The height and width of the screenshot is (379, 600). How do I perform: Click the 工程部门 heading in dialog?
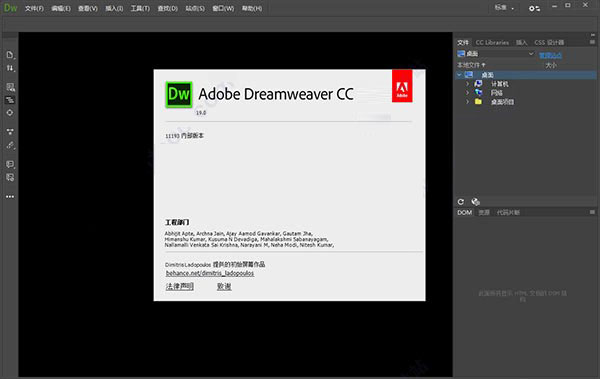(x=177, y=222)
